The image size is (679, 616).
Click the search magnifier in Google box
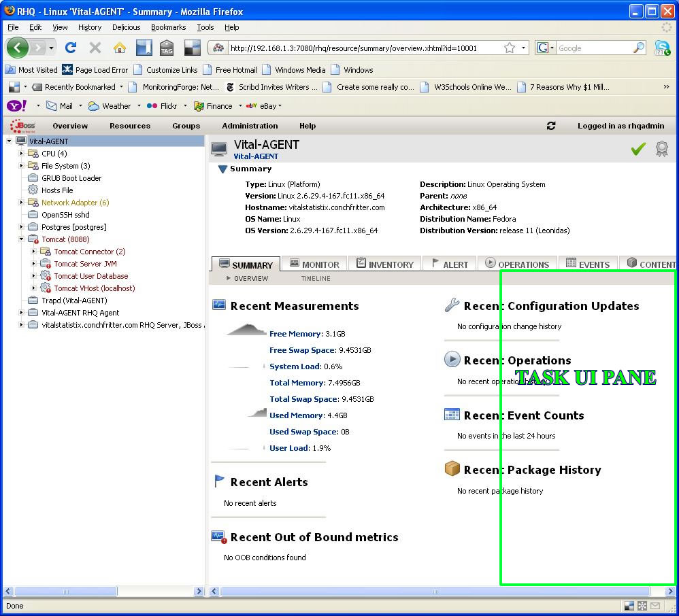tap(639, 48)
